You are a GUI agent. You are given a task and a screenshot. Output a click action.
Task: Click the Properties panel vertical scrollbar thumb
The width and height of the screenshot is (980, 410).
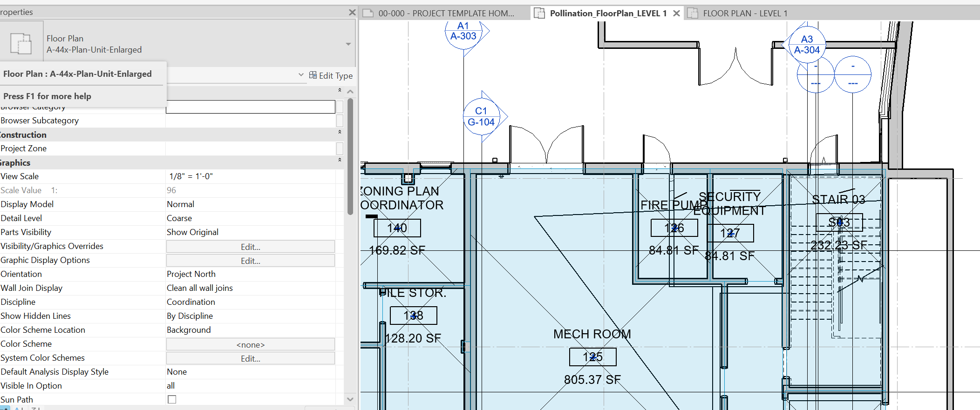pos(350,156)
